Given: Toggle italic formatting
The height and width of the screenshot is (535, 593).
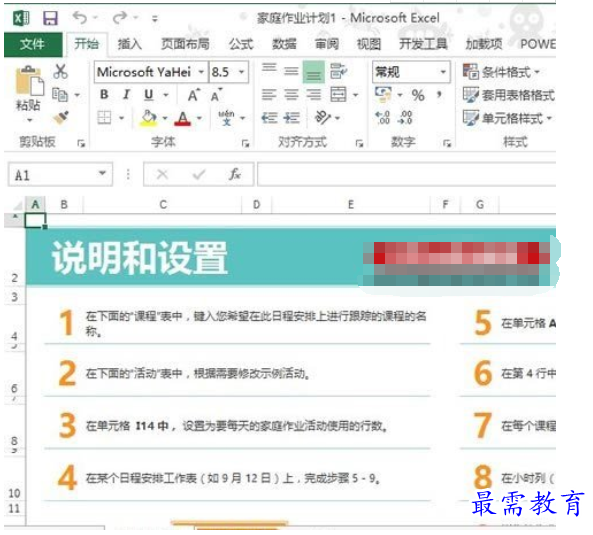Looking at the screenshot, I should 126,95.
